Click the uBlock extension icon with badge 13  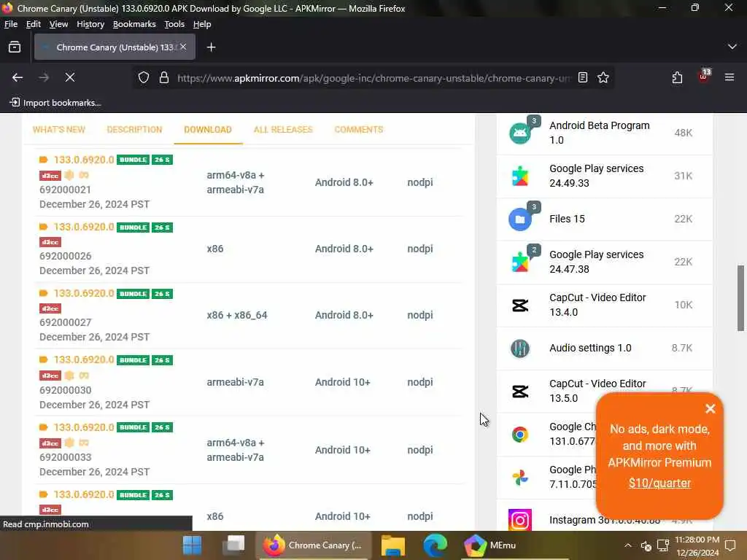[x=704, y=76]
